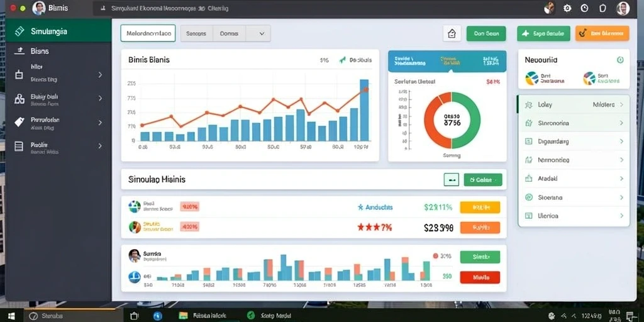Click the clock icon in title bar
644x322 pixels.
(x=584, y=8)
